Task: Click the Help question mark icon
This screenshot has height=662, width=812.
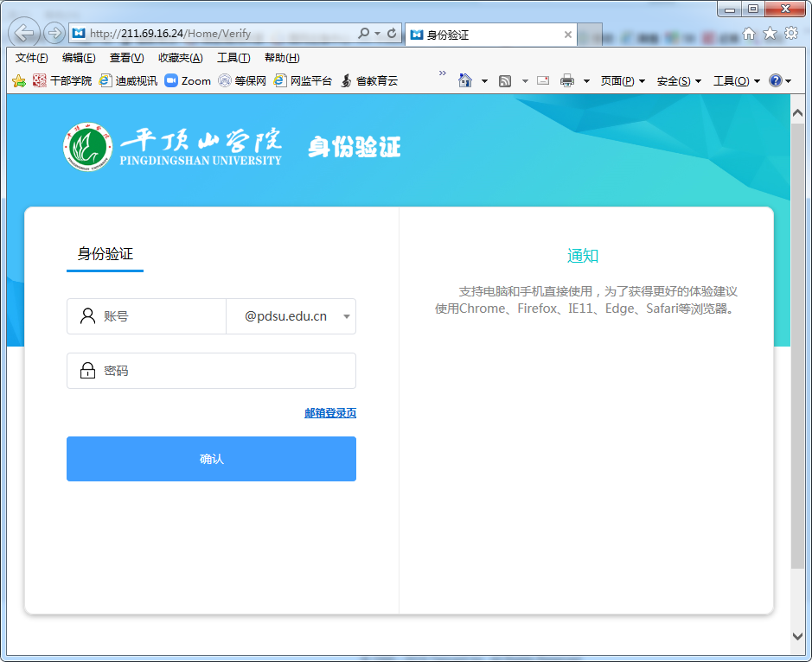Action: point(775,80)
